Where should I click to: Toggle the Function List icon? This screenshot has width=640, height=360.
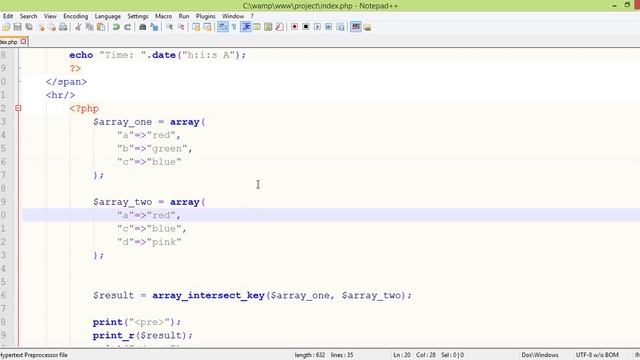click(280, 27)
